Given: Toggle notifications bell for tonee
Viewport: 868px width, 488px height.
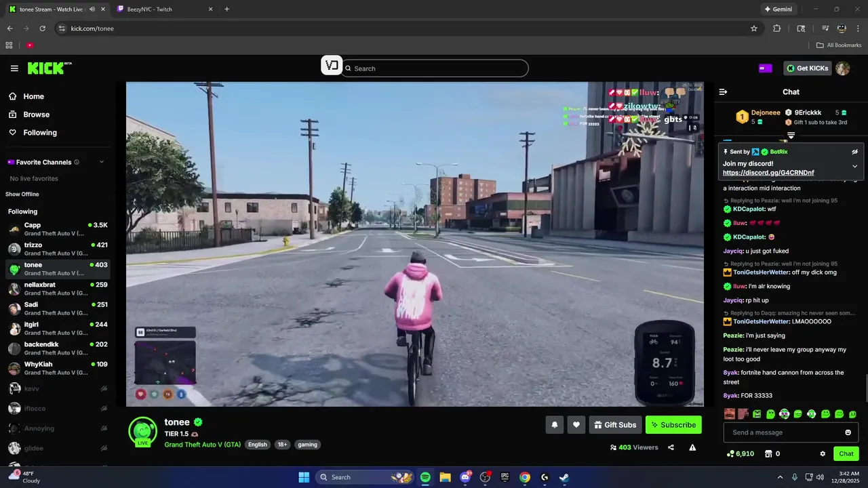Looking at the screenshot, I should tap(555, 425).
